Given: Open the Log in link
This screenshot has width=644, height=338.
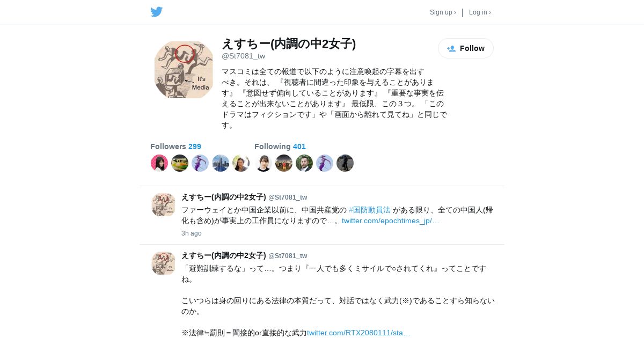Looking at the screenshot, I should pos(480,12).
